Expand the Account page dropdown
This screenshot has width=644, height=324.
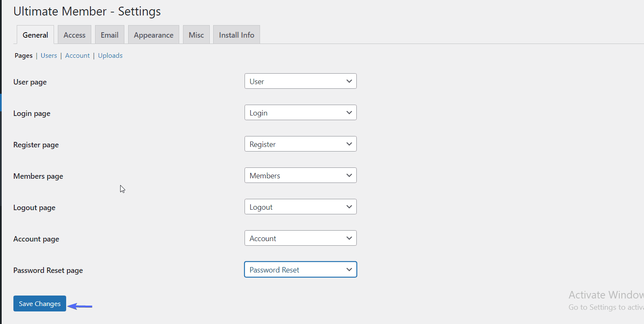[x=301, y=238]
